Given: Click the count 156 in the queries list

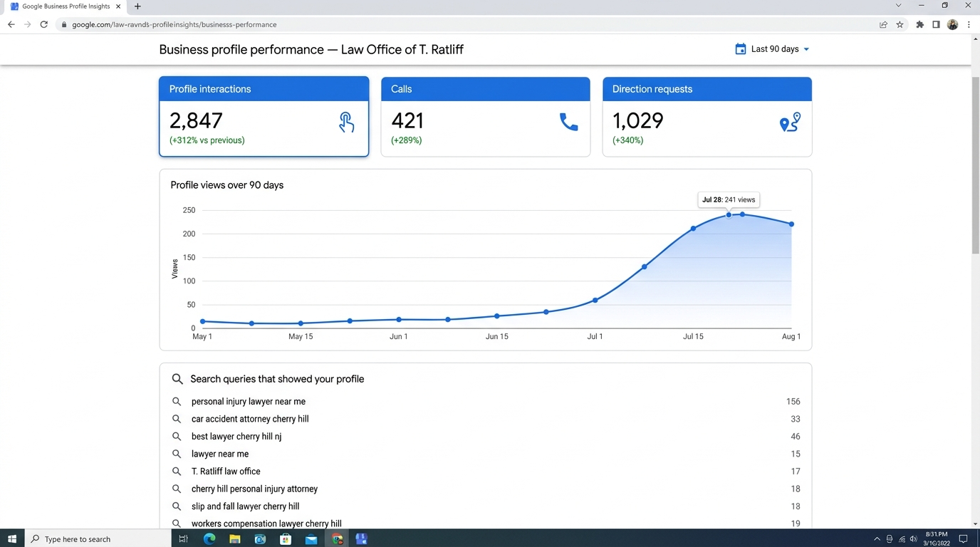Looking at the screenshot, I should point(793,402).
